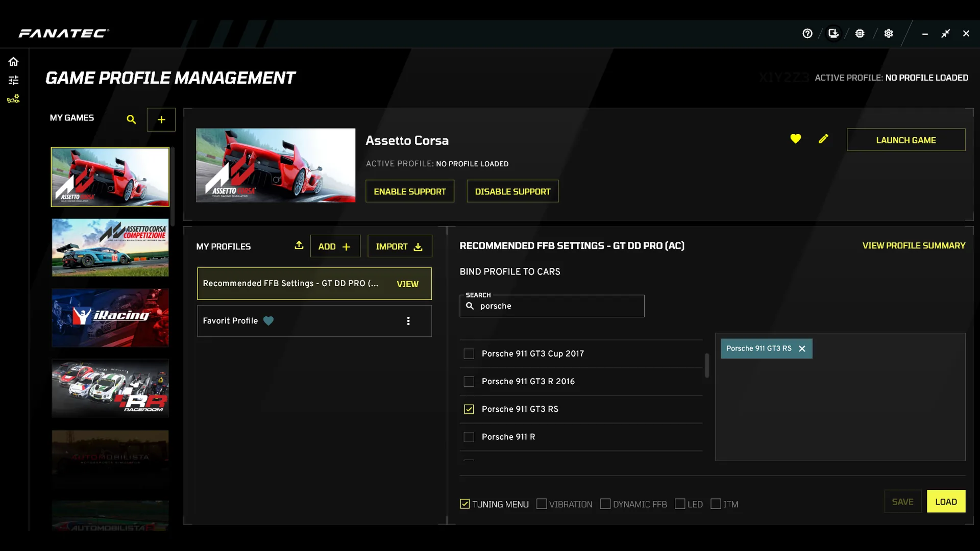Remove Porsche 911 GT3 RS chip
The height and width of the screenshot is (551, 980).
point(802,348)
